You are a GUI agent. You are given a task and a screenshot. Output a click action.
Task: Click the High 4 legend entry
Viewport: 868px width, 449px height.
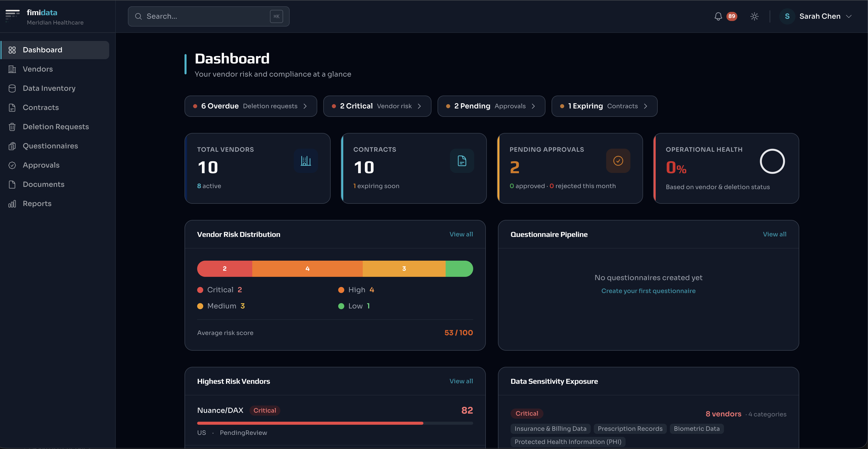tap(356, 290)
